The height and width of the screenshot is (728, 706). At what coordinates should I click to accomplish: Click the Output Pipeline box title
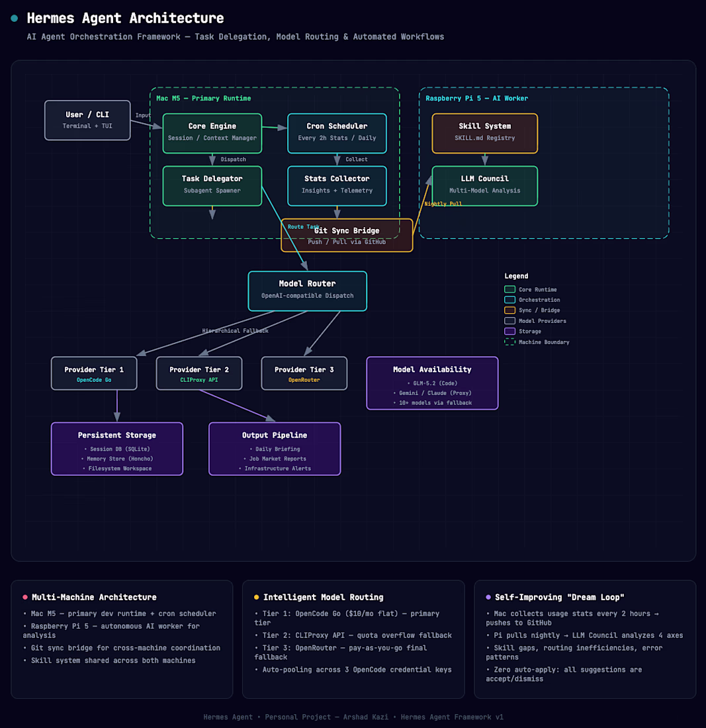coord(275,435)
